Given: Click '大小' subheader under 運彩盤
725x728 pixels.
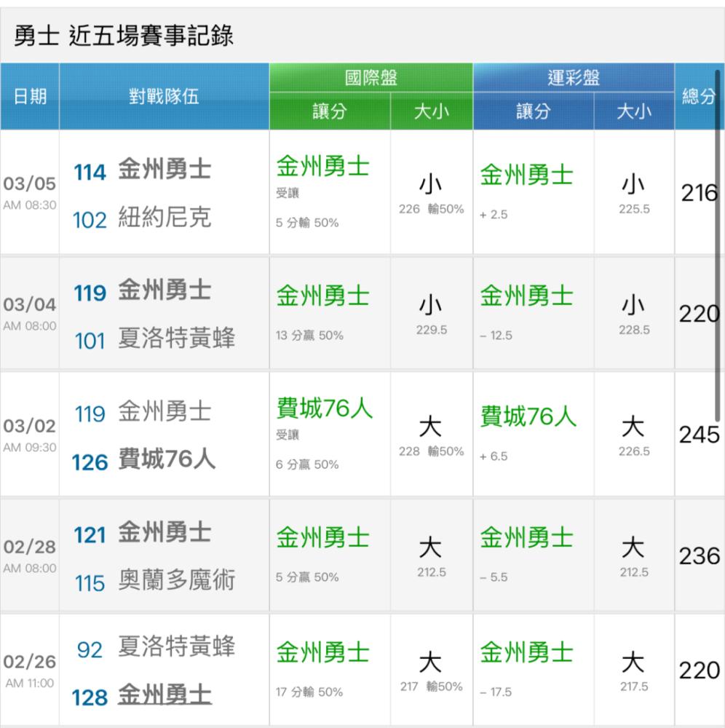Looking at the screenshot, I should click(x=634, y=111).
